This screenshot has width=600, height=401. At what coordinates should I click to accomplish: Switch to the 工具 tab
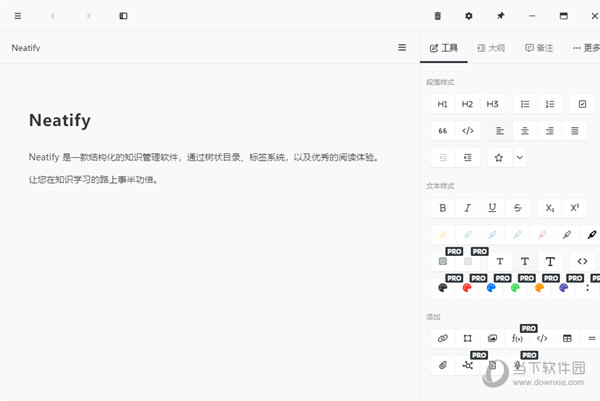[x=444, y=48]
